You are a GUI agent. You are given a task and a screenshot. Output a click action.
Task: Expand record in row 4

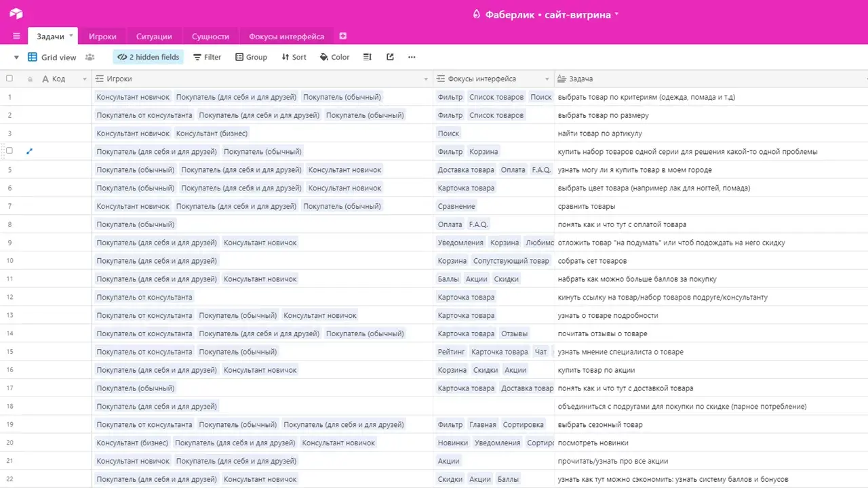29,151
